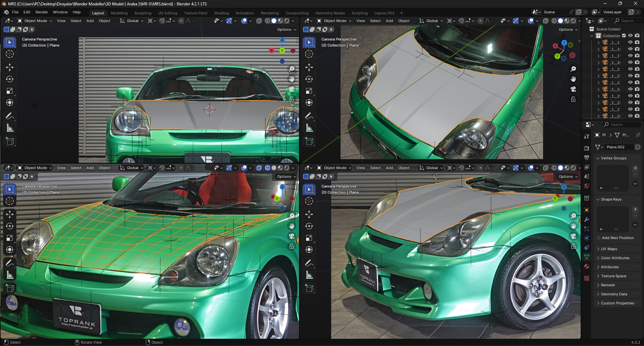Screen dimensions: 644x346
Task: Select the Scale tool in bottom-left viewport
Action: [x=10, y=238]
